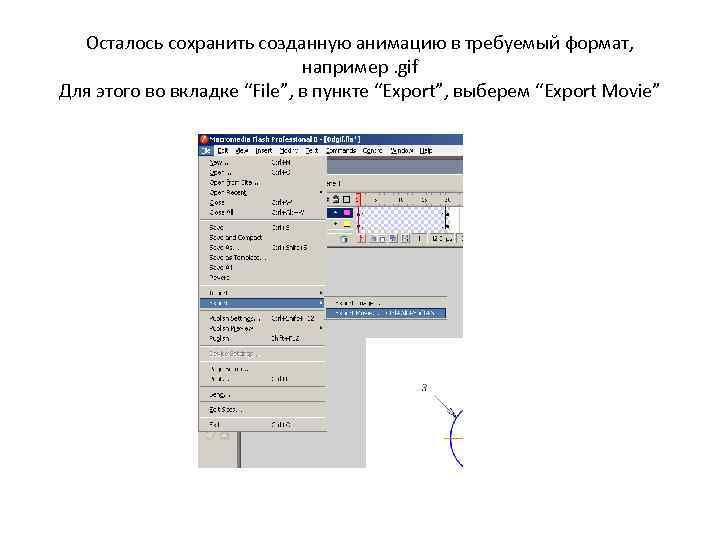Choose Save as Template menu item

coord(263,258)
